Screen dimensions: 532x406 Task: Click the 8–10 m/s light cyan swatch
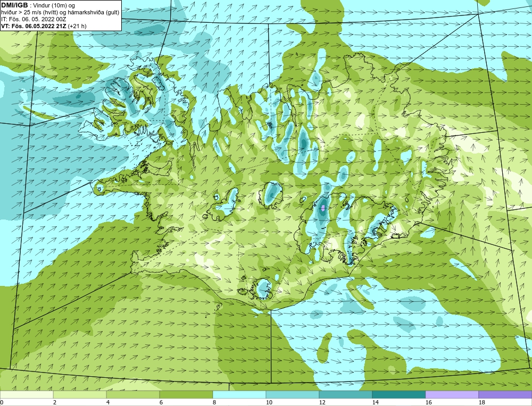tap(239, 394)
